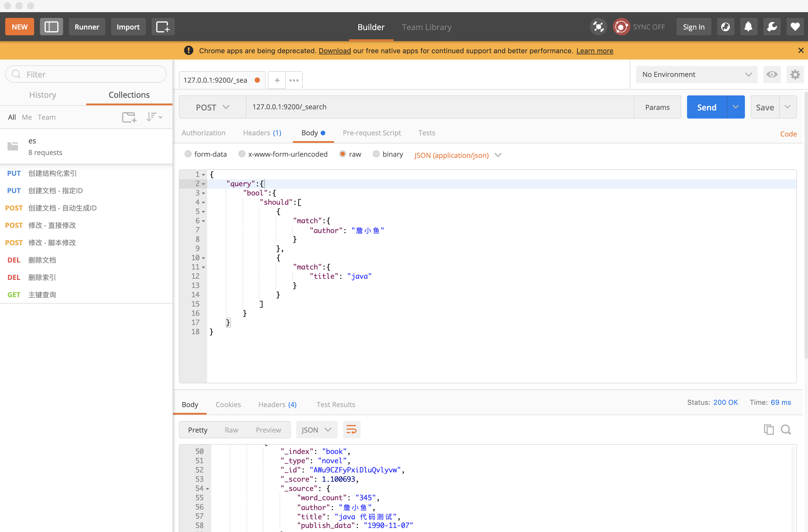The image size is (808, 532).
Task: Toggle line wrap icon in response
Action: tap(351, 430)
